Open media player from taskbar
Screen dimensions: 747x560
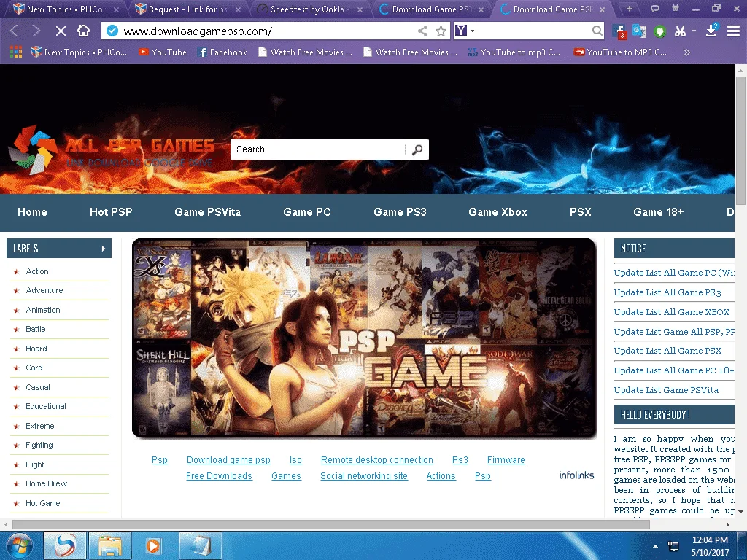[x=153, y=545]
